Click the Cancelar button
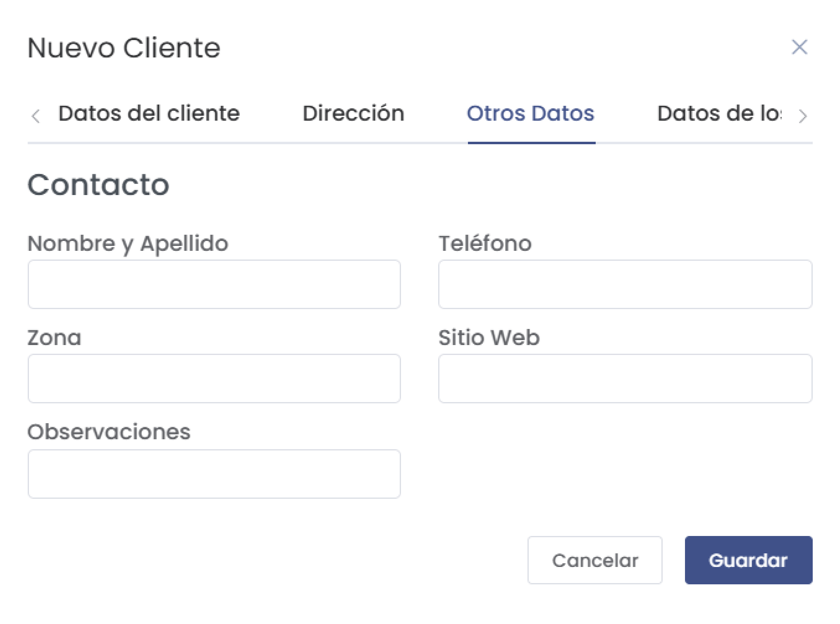 coord(595,560)
